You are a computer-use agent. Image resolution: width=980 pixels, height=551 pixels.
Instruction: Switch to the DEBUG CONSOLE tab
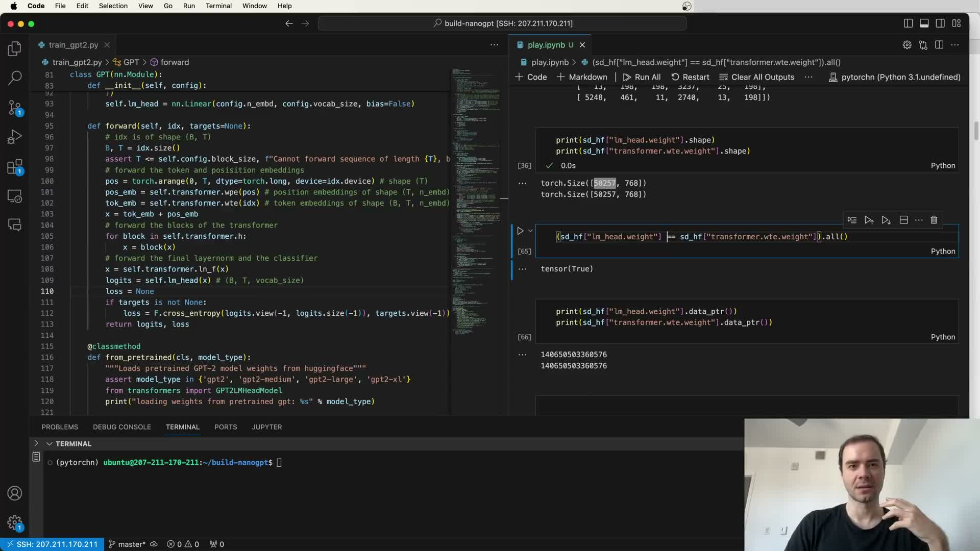[x=121, y=427]
